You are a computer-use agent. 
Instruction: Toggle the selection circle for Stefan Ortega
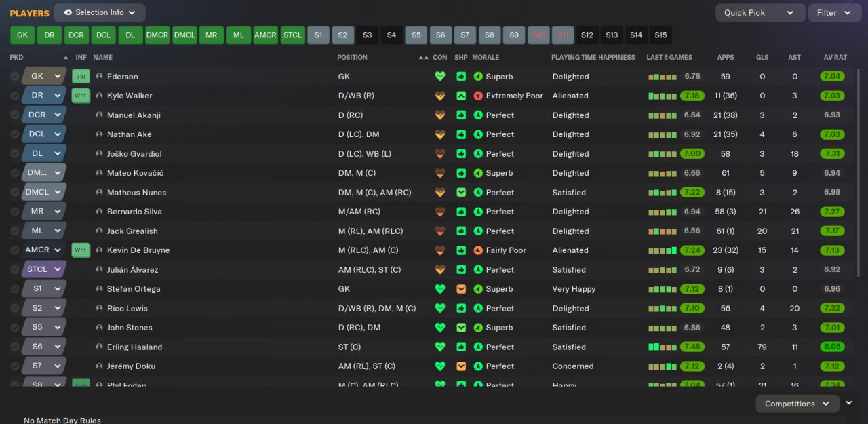point(15,289)
